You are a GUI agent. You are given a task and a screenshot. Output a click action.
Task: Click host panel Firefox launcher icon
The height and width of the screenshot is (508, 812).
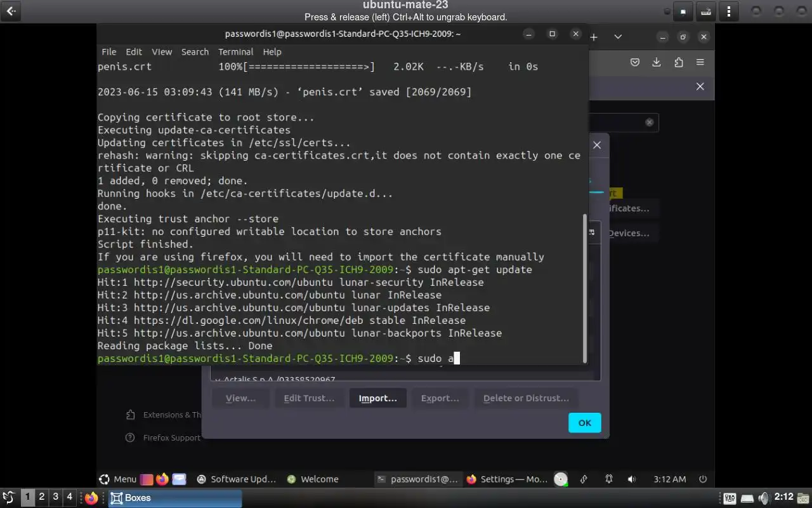pyautogui.click(x=91, y=498)
